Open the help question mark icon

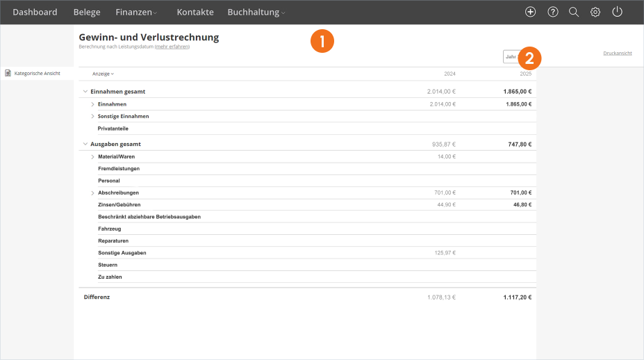coord(553,12)
